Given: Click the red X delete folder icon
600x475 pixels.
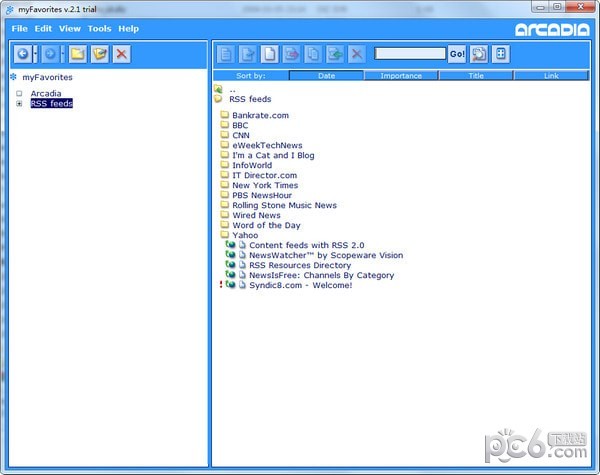Looking at the screenshot, I should click(122, 54).
